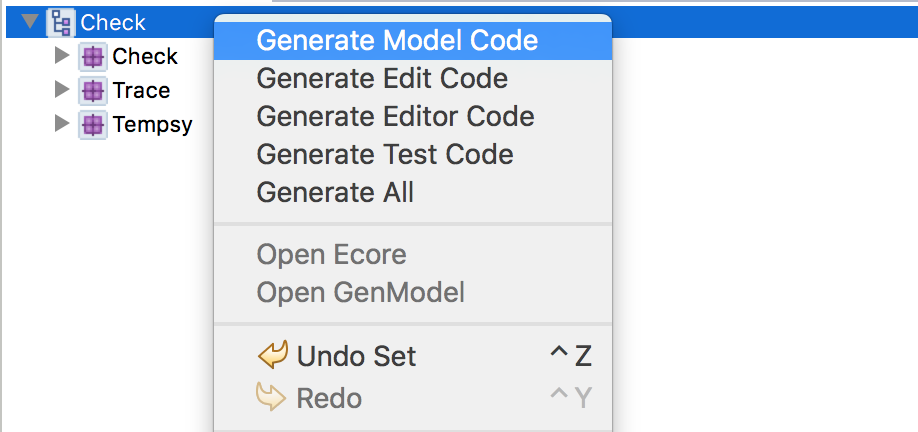The image size is (918, 432).
Task: Run Generate Editor Code option
Action: tap(395, 116)
